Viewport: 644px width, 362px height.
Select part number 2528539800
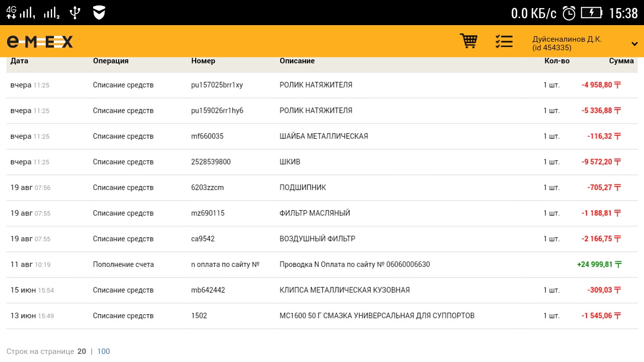click(x=211, y=162)
